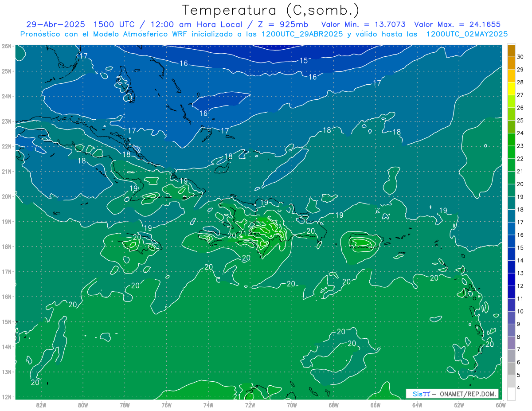This screenshot has width=532, height=411.
Task: Click colorbar legend value '12'
Action: coord(520,286)
